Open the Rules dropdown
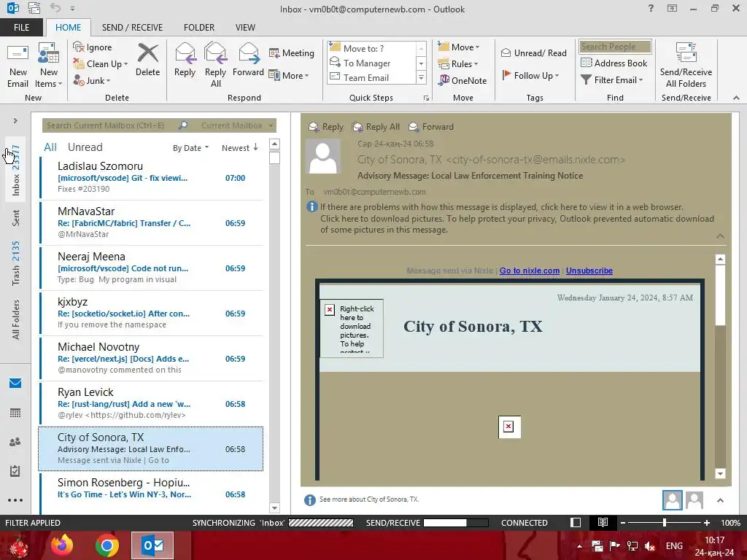The height and width of the screenshot is (560, 747). click(457, 64)
